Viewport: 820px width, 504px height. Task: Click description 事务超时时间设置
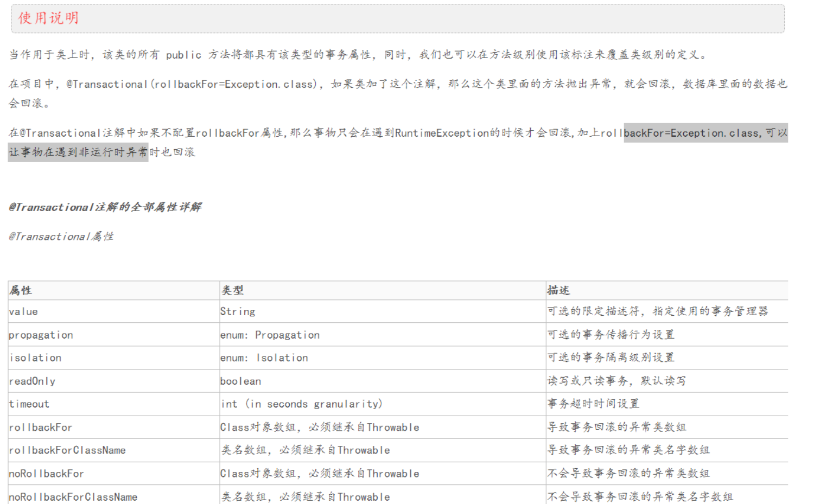click(x=593, y=404)
